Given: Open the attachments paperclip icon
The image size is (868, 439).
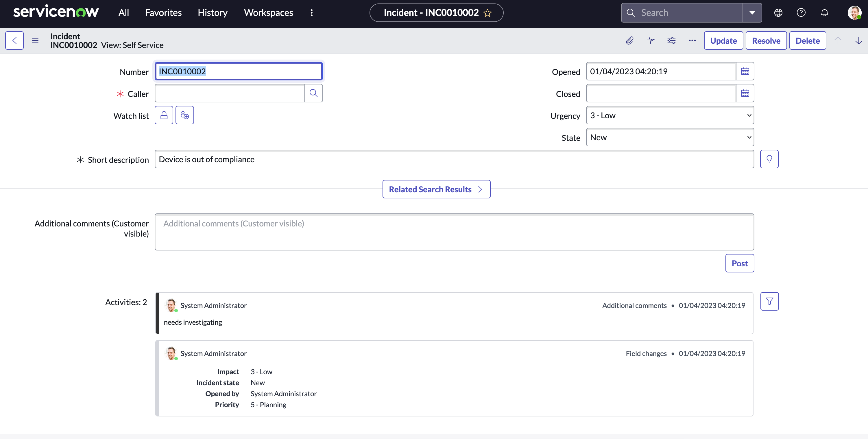Looking at the screenshot, I should pos(630,40).
